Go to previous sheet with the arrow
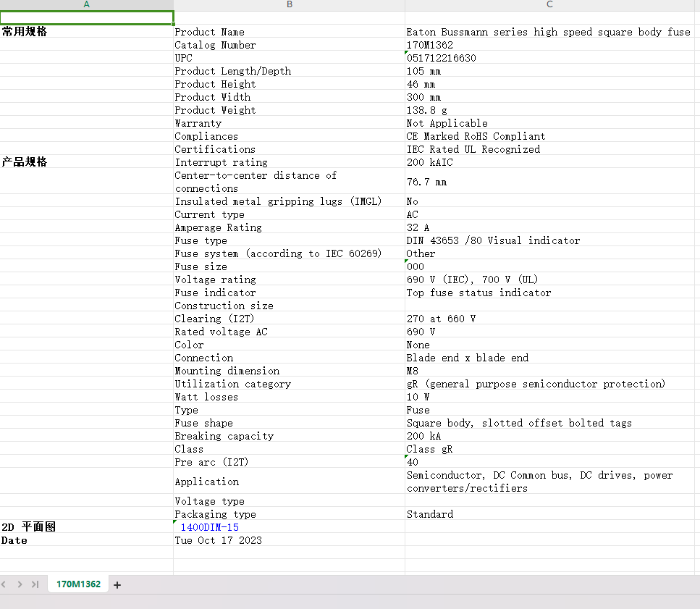 (4, 584)
